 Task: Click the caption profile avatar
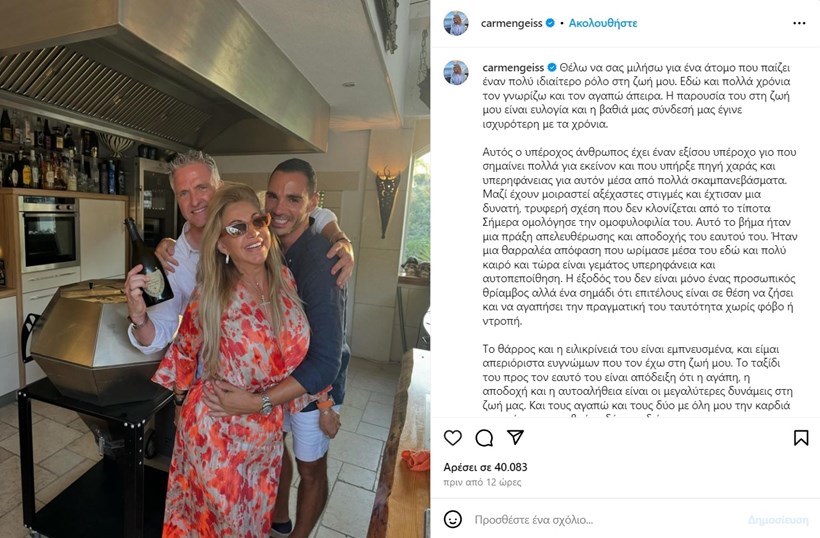[x=456, y=72]
